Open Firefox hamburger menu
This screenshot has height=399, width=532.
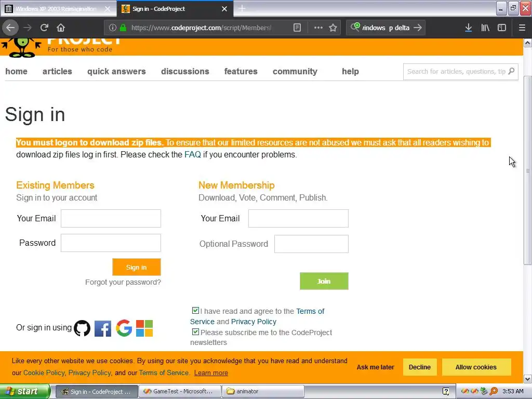coord(522,28)
